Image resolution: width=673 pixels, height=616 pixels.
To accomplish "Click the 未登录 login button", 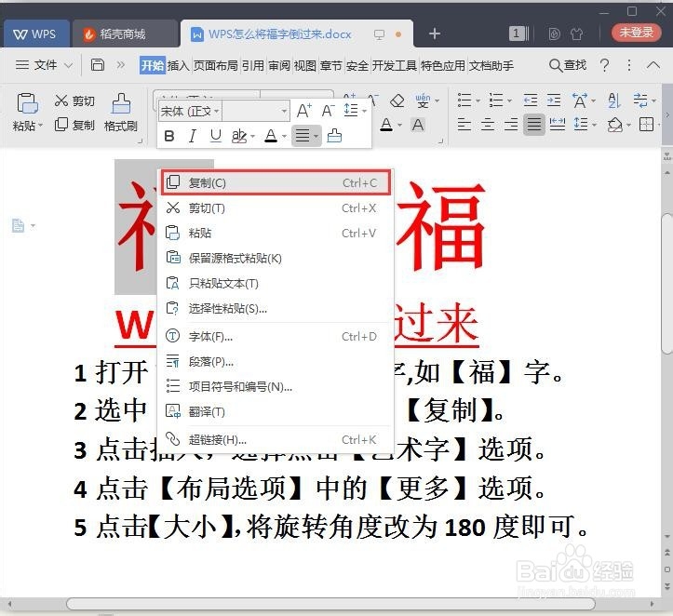I will coord(636,33).
